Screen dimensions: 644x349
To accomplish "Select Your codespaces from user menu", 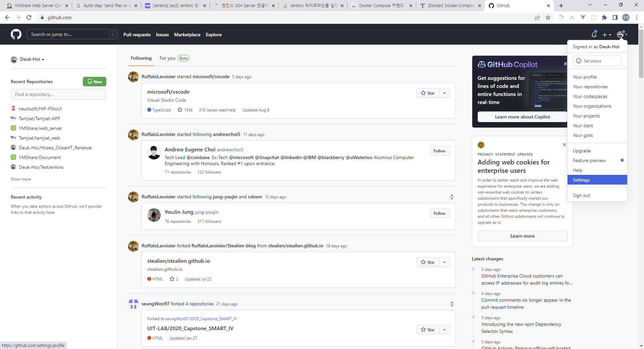I will pos(597,96).
